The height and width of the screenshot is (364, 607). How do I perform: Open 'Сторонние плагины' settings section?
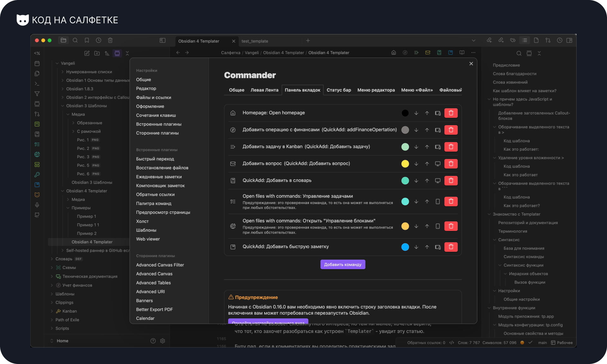[157, 133]
